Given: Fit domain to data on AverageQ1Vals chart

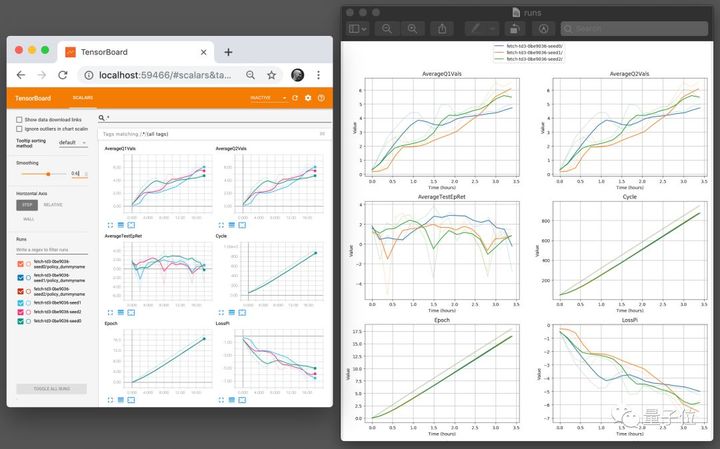Looking at the screenshot, I should [x=131, y=225].
